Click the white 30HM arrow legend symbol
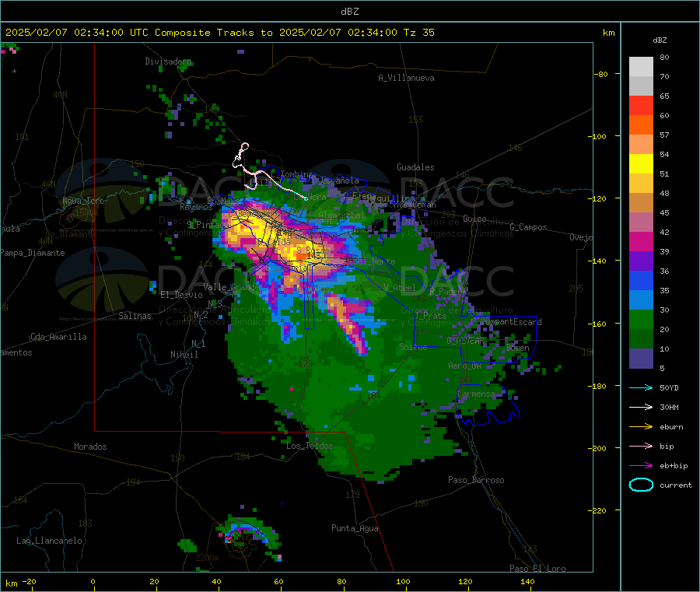 tap(641, 407)
